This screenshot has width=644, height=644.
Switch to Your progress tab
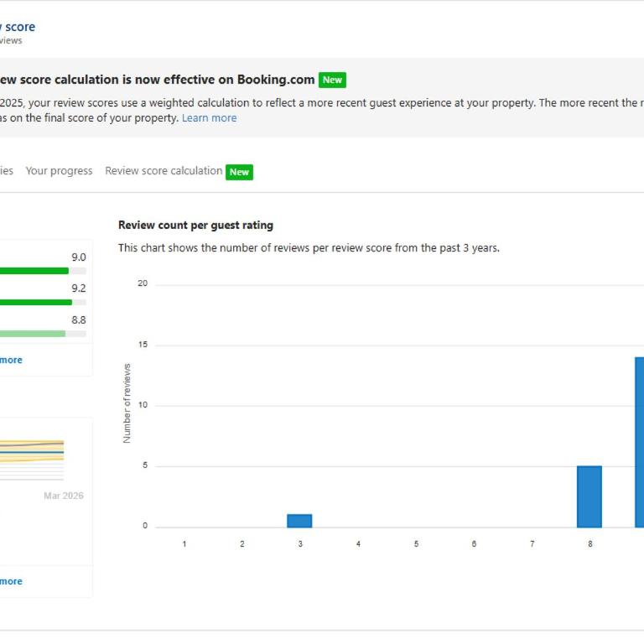[x=60, y=171]
